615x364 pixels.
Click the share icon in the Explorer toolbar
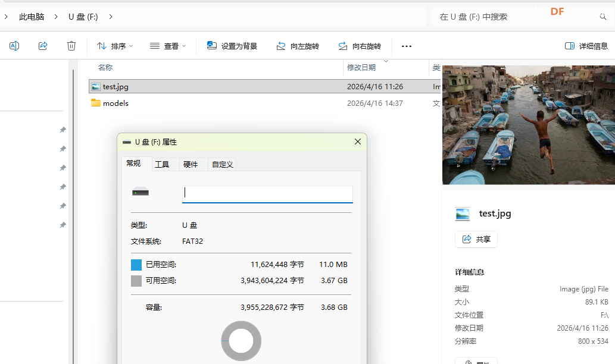click(x=42, y=46)
